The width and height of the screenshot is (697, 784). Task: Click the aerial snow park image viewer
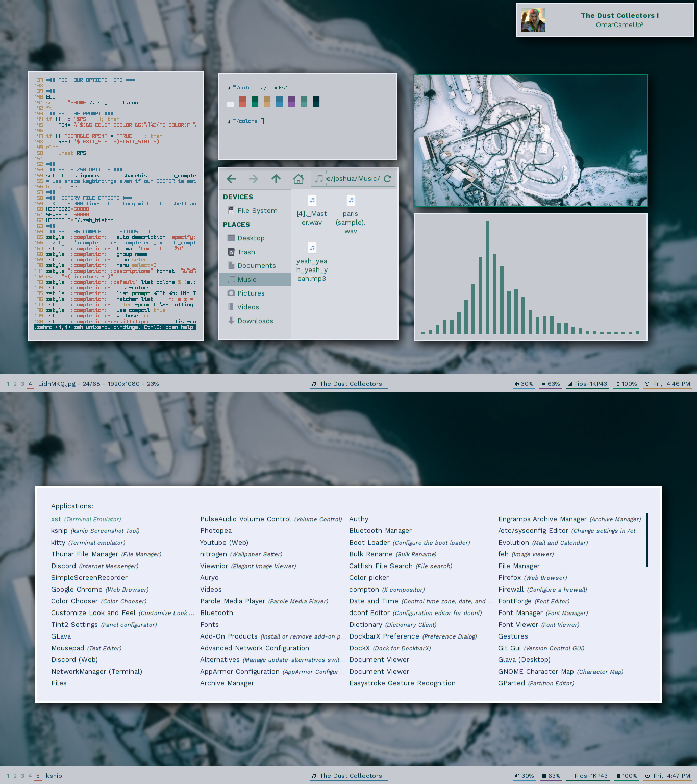tap(531, 140)
